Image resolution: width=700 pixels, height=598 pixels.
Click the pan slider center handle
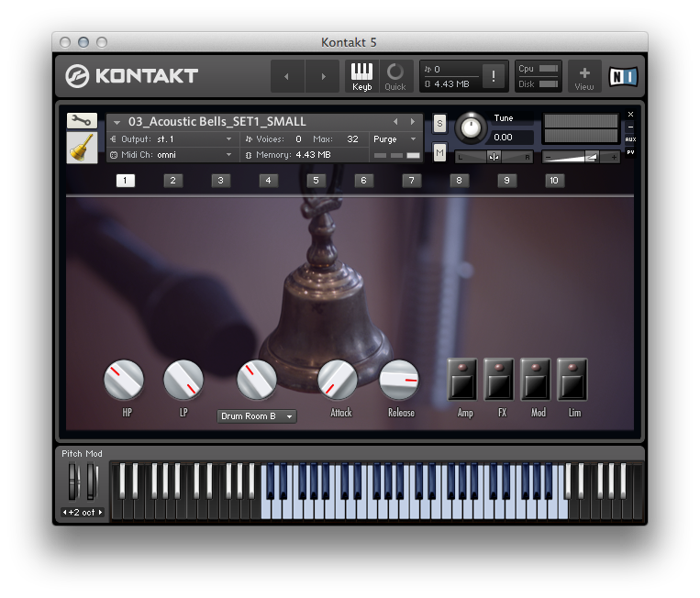[x=494, y=157]
